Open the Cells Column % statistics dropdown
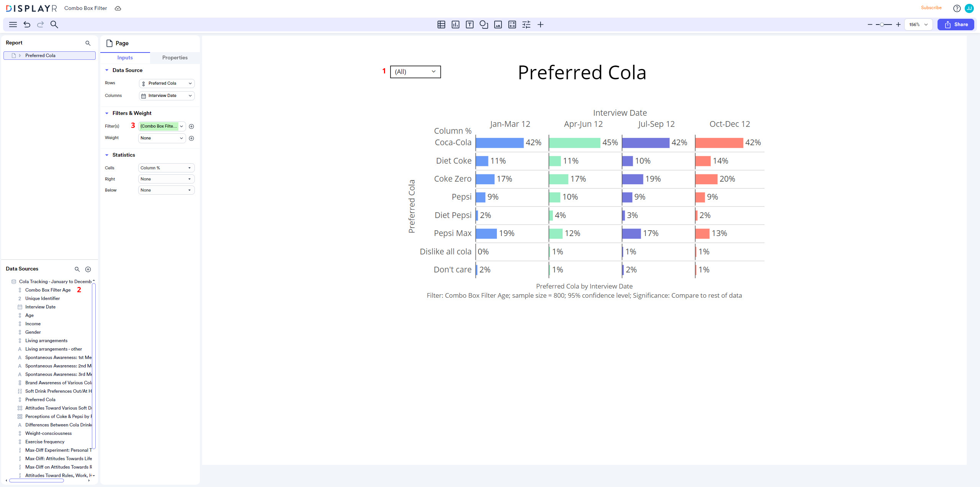 click(x=166, y=168)
